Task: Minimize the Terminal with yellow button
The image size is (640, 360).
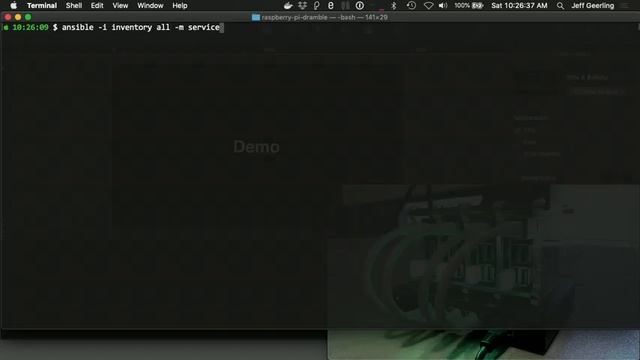Action: (x=18, y=17)
